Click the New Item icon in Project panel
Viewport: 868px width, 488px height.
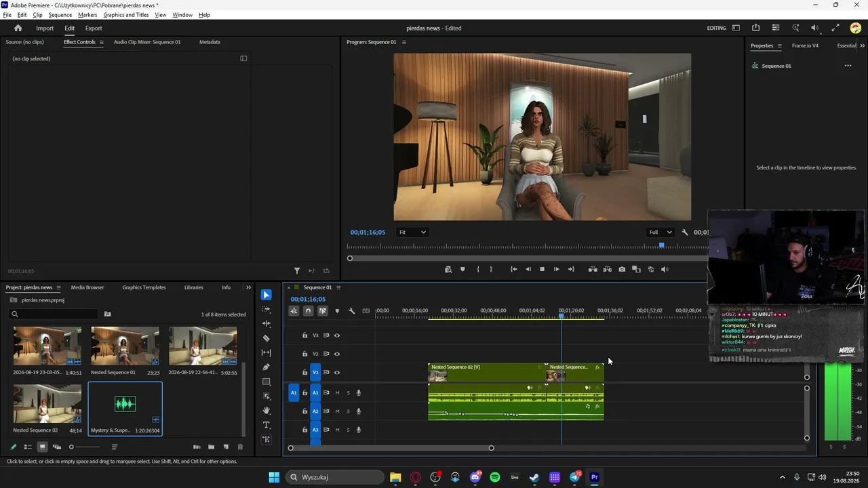[226, 447]
